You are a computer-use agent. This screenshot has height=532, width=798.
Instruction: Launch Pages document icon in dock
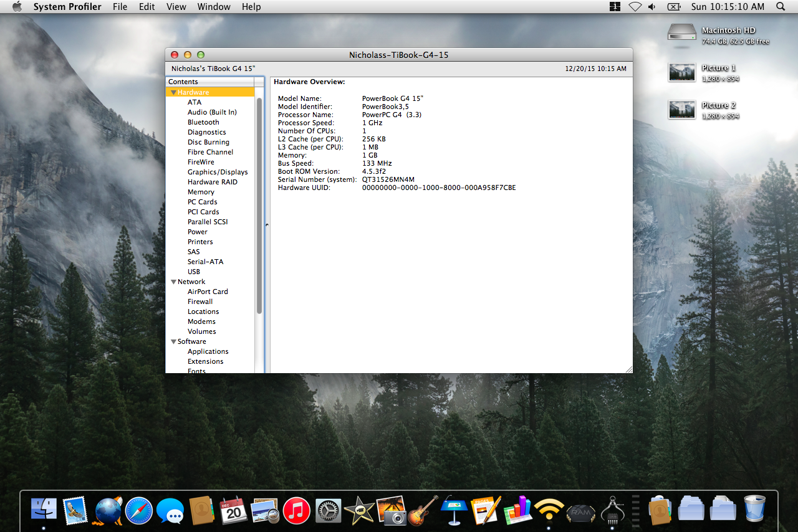point(486,510)
